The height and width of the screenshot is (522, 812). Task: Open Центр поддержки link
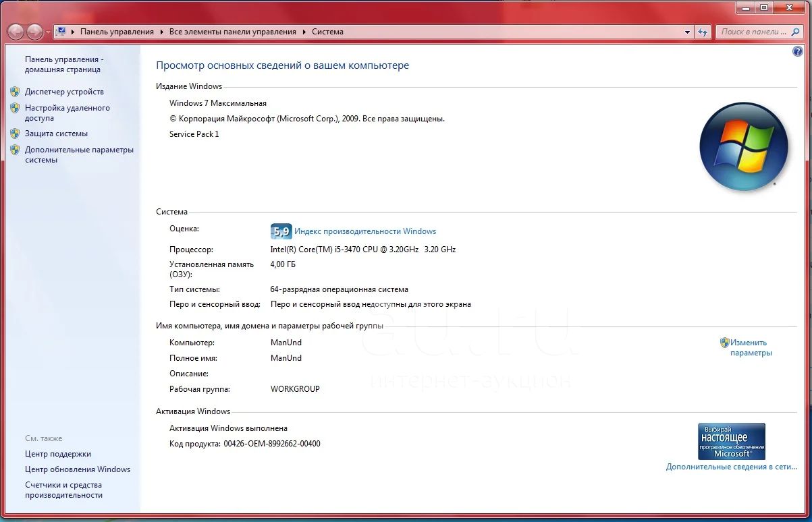point(58,454)
